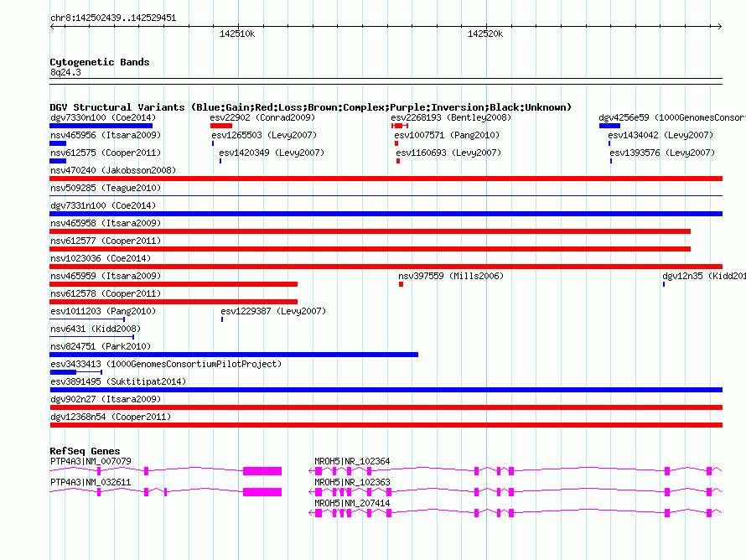Image resolution: width=746 pixels, height=560 pixels.
Task: Click nsv612577 (Cooper2011) label
Action: [106, 241]
